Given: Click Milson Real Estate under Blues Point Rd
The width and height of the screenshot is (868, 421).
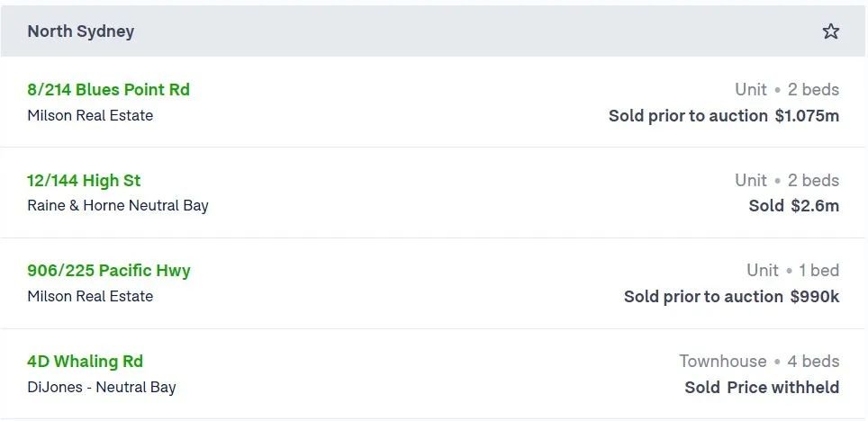Looking at the screenshot, I should click(x=90, y=116).
